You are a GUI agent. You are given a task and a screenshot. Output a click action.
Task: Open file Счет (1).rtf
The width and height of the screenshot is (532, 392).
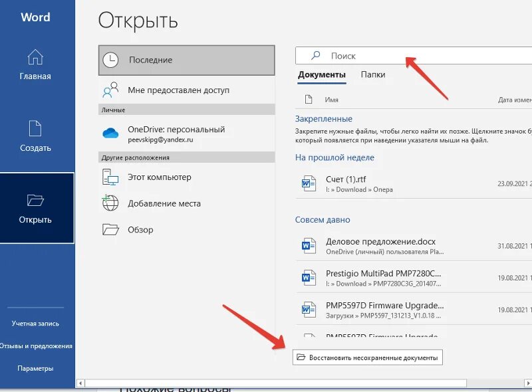tap(346, 179)
